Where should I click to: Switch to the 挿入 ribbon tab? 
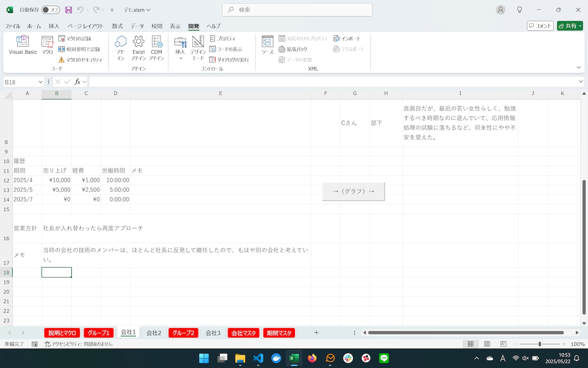tap(54, 26)
